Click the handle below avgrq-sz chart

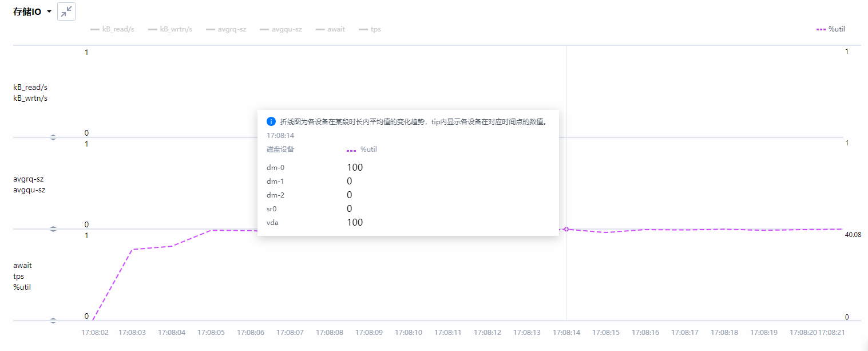[x=53, y=229]
